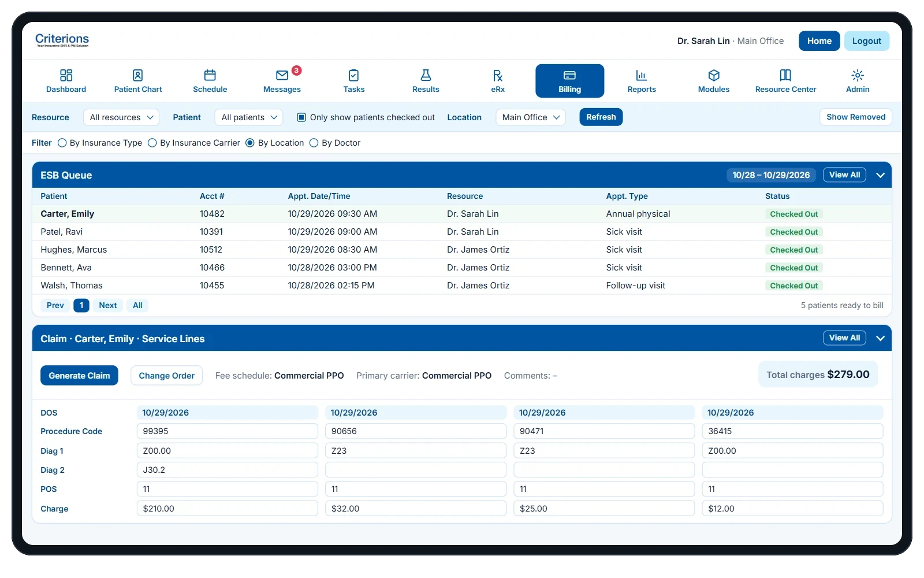Edit the charge field $12.00

click(792, 509)
